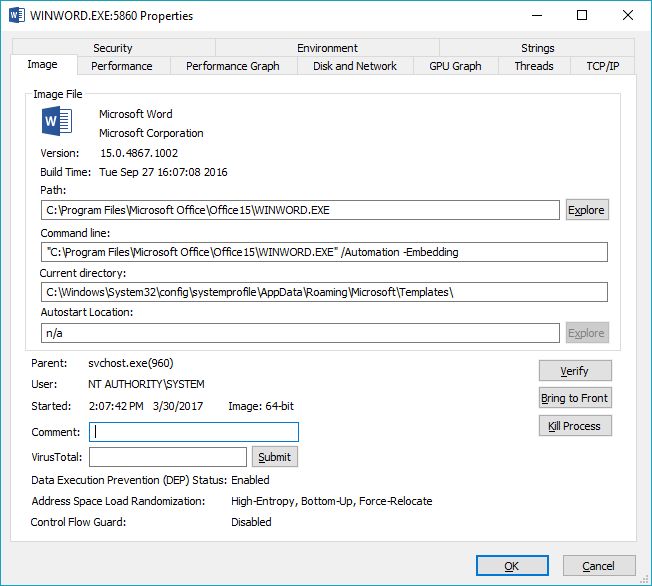Click the started time 2:07:42 PM

116,406
